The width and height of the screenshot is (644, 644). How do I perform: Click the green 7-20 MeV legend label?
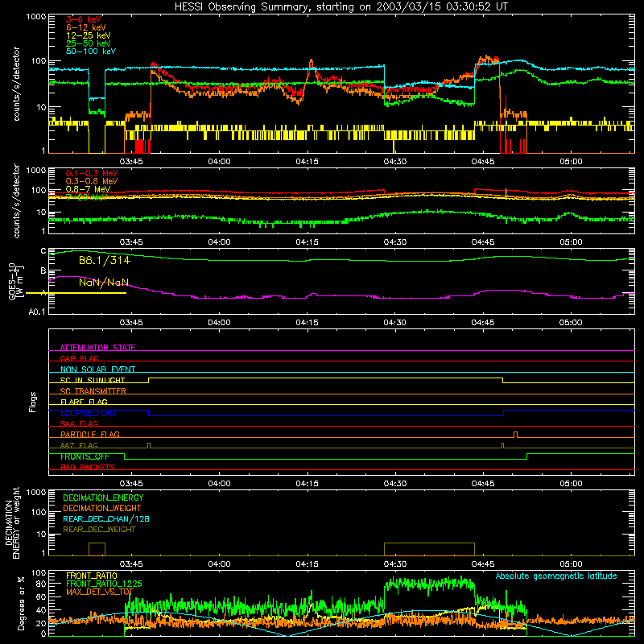(86, 197)
